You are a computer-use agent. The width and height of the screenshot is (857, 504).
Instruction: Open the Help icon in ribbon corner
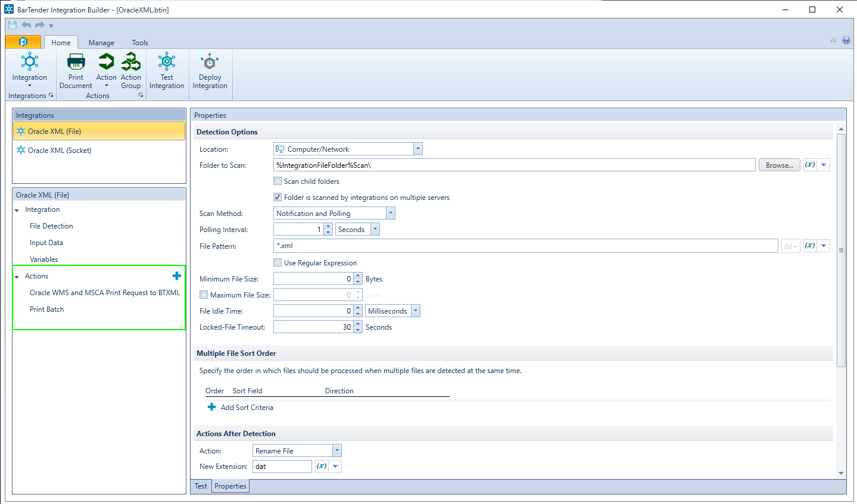click(846, 40)
